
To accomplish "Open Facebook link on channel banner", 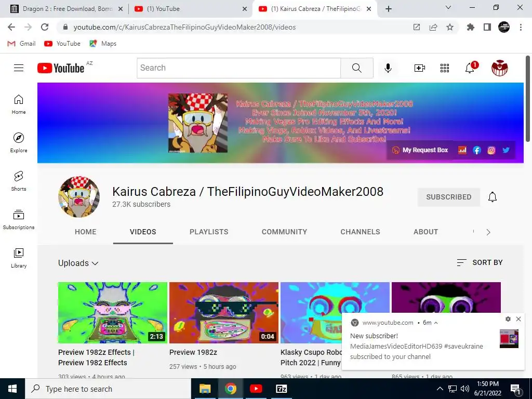I will pyautogui.click(x=477, y=150).
